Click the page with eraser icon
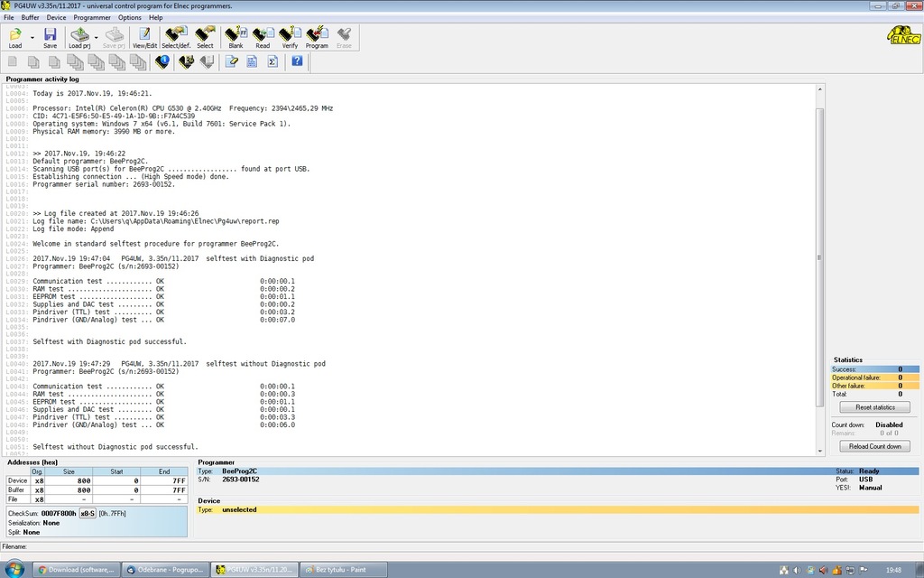924x578 pixels. pos(232,61)
